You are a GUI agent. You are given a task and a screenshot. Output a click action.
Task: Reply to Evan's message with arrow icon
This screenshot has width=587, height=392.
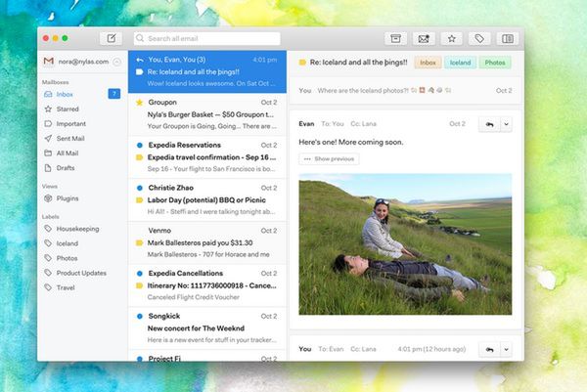pyautogui.click(x=489, y=124)
